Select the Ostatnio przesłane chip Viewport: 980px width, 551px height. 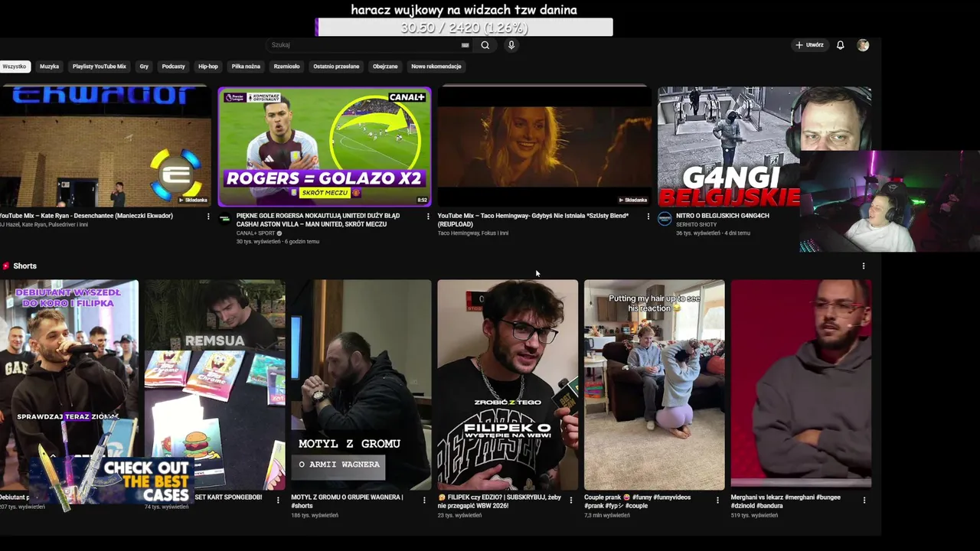(336, 67)
